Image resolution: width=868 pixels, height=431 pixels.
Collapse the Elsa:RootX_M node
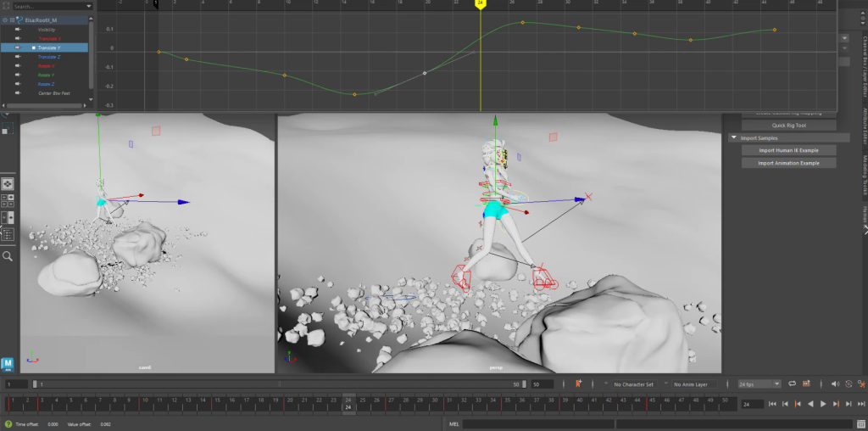(x=4, y=20)
